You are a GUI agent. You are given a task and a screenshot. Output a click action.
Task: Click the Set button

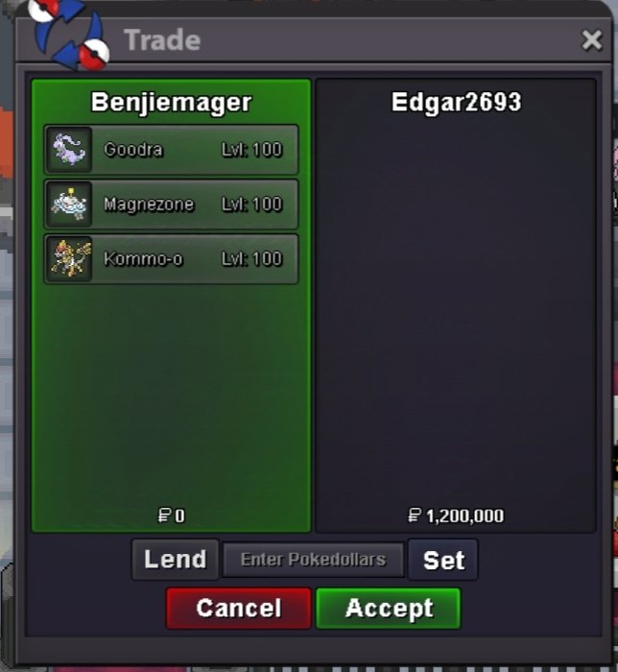(443, 560)
